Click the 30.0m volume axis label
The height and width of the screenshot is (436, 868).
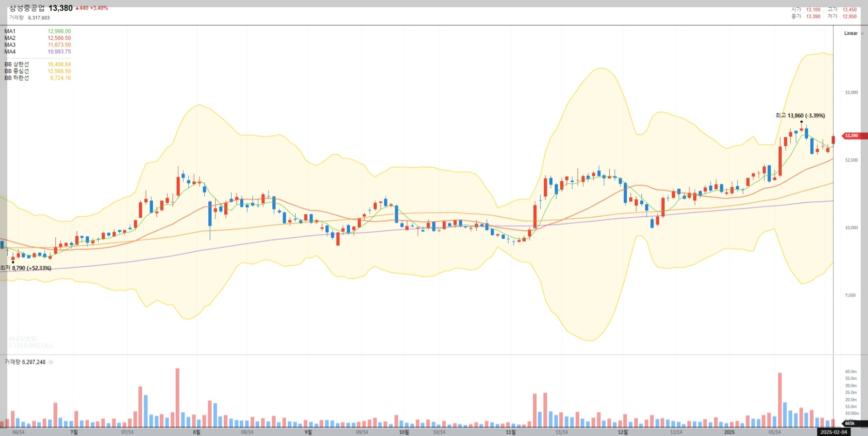(x=851, y=386)
